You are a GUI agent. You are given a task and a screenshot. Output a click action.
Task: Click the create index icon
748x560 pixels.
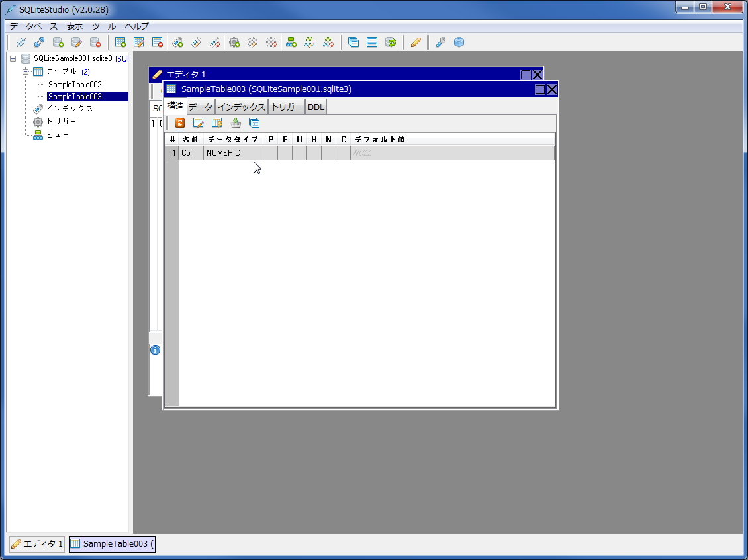177,42
